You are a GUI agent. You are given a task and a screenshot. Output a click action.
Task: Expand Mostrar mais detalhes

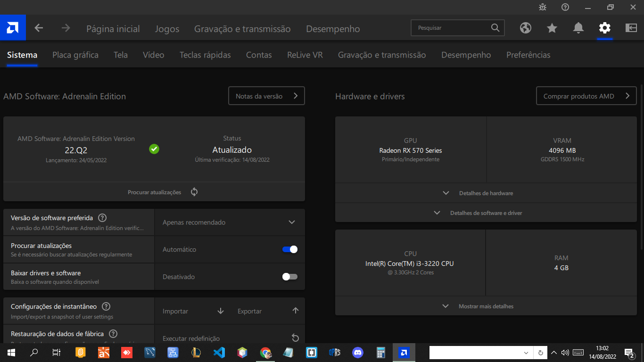pyautogui.click(x=486, y=306)
